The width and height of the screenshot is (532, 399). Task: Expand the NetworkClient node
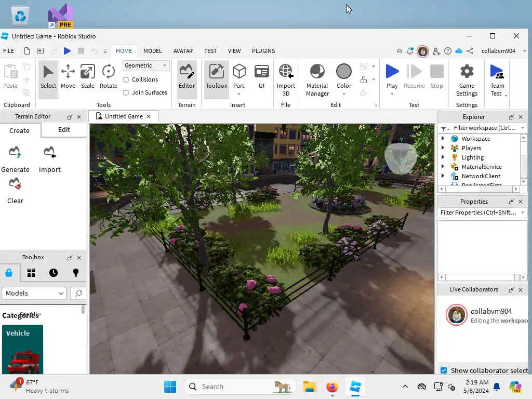443,176
